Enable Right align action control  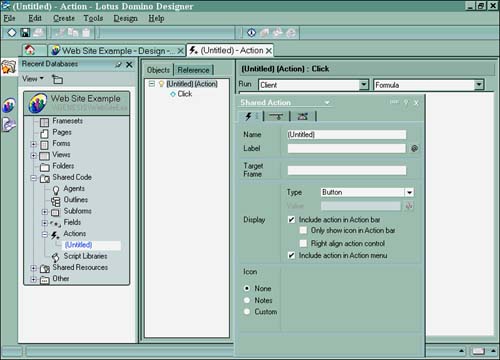click(303, 243)
